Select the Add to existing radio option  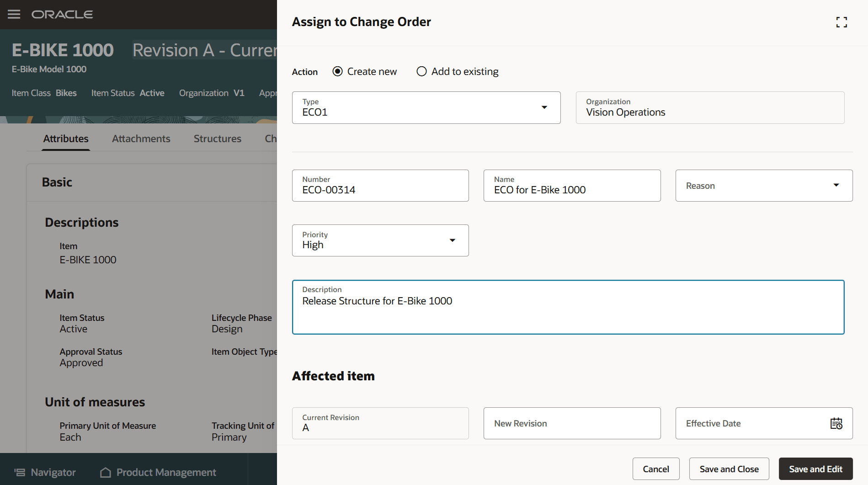click(x=421, y=71)
